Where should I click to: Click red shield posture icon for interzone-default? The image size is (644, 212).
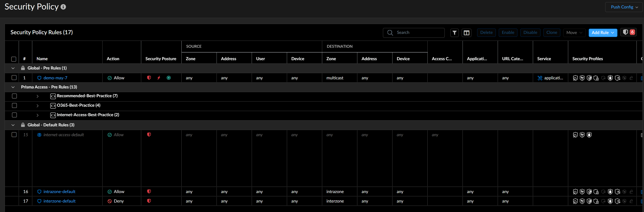(149, 201)
